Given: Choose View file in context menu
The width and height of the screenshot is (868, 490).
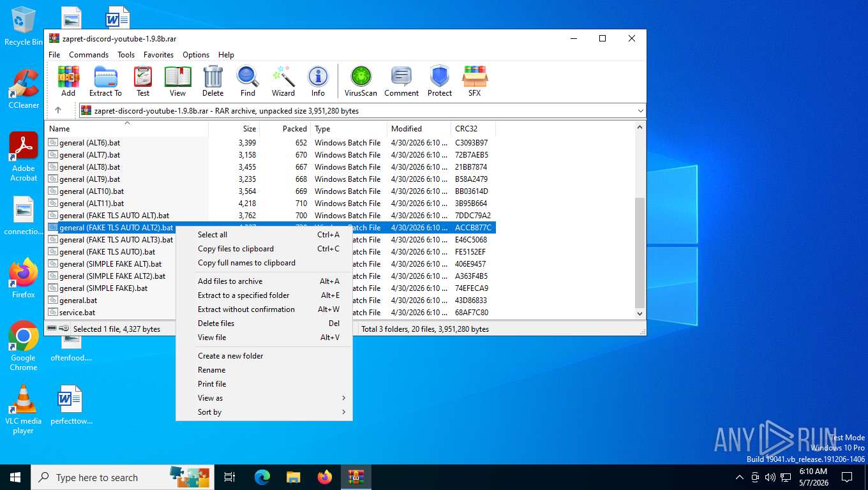Looking at the screenshot, I should point(264,338).
